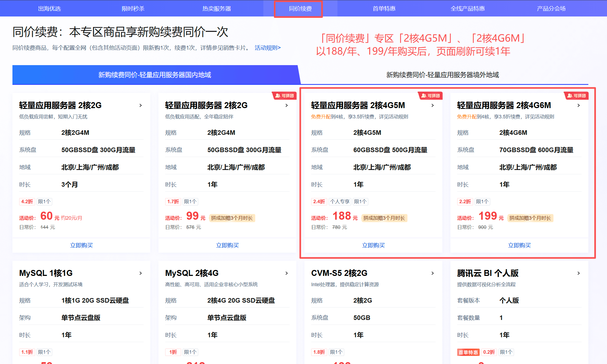Click 60GBSSD盘 500G月流量 value
This screenshot has height=364, width=607.
[390, 150]
